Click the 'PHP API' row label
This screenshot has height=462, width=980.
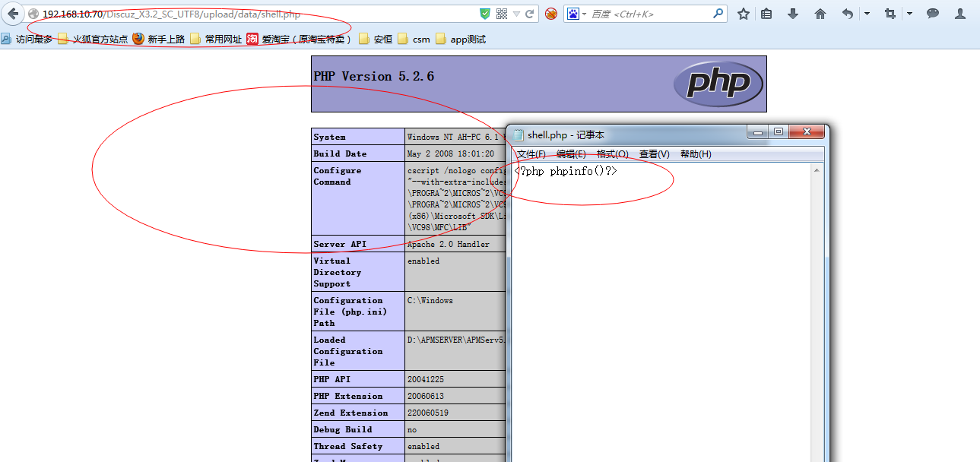[331, 379]
